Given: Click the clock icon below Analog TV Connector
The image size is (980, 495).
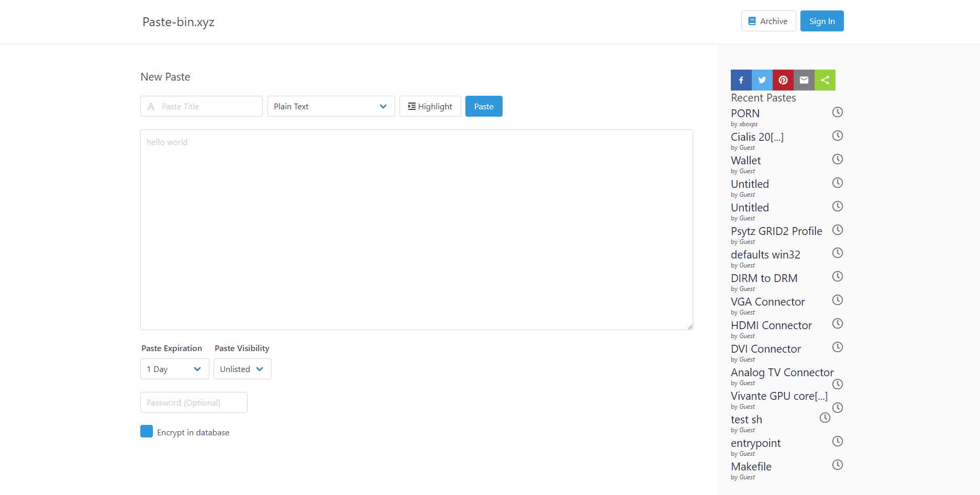Looking at the screenshot, I should click(838, 384).
